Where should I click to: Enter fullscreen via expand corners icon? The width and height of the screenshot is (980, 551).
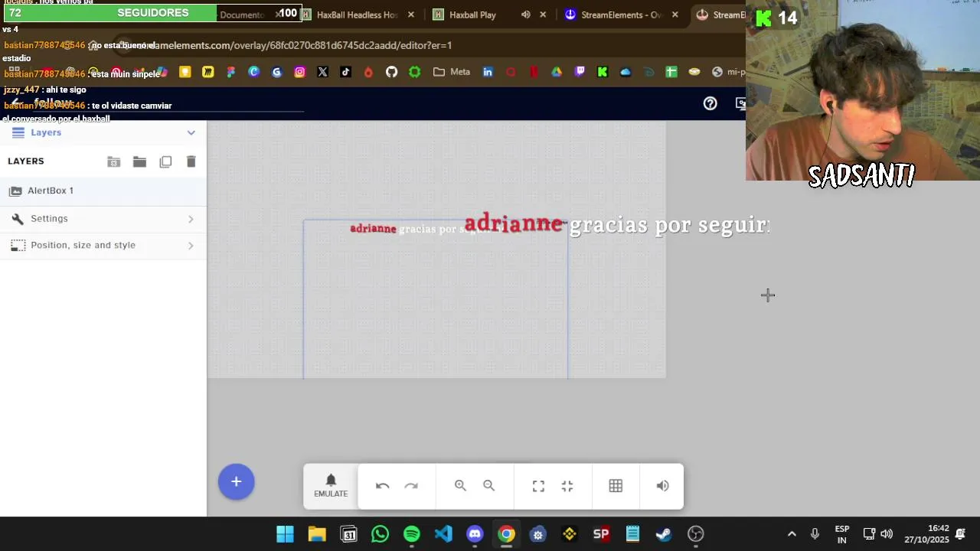(538, 486)
